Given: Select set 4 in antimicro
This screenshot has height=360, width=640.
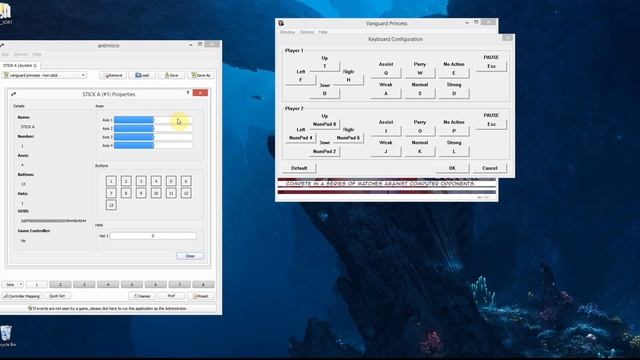Looking at the screenshot, I should 108,284.
